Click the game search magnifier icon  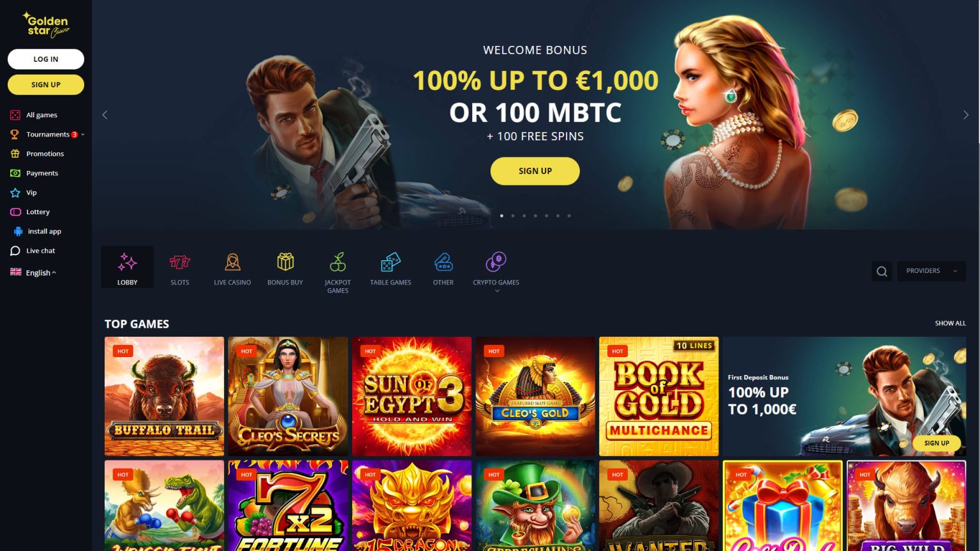pos(882,271)
